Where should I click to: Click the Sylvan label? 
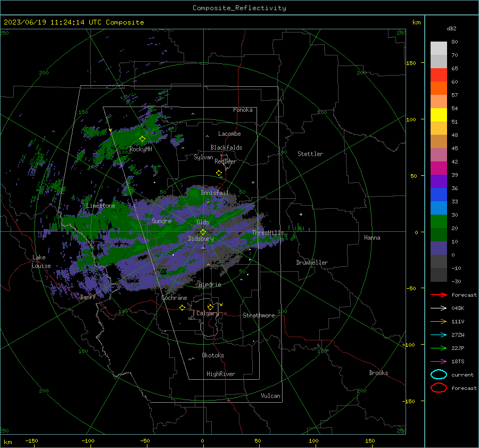pyautogui.click(x=203, y=157)
